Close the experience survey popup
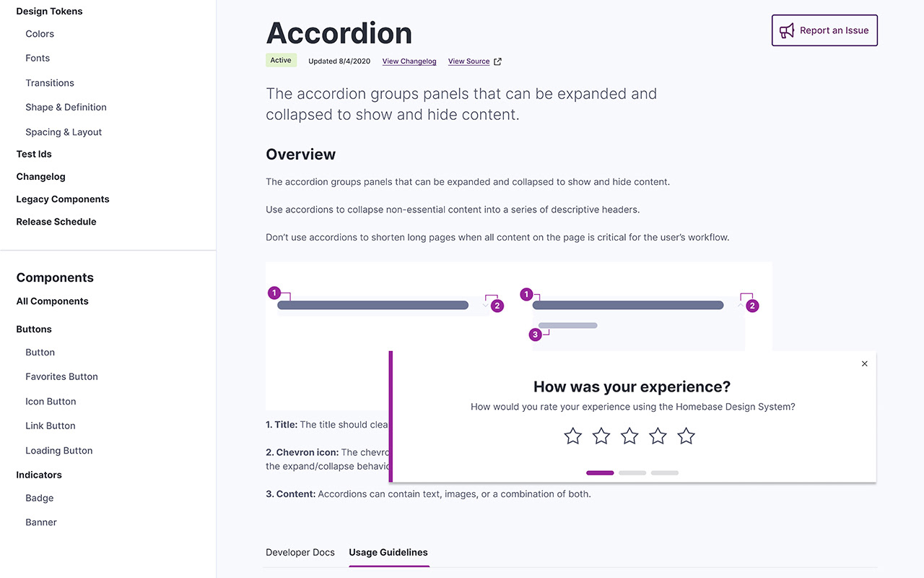The height and width of the screenshot is (578, 924). (865, 363)
